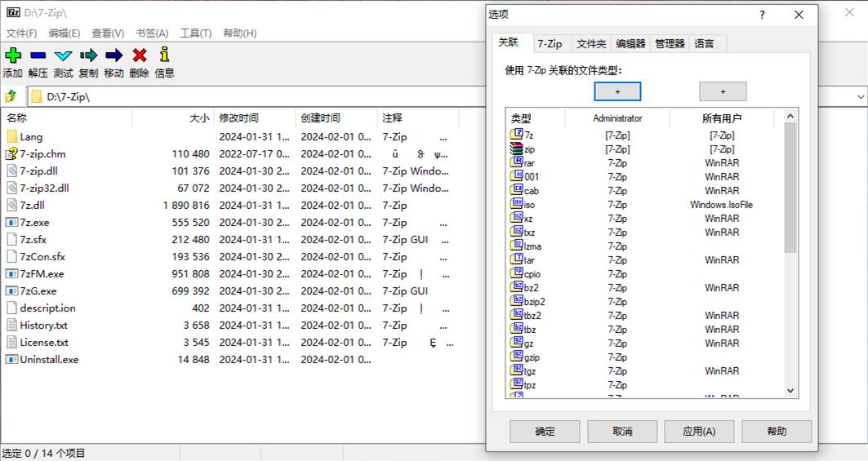This screenshot has width=868, height=461.
Task: Click the iso file type icon
Action: pos(517,204)
